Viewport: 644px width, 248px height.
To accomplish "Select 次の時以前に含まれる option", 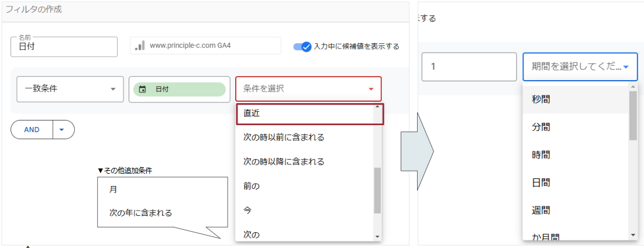I will click(x=284, y=137).
